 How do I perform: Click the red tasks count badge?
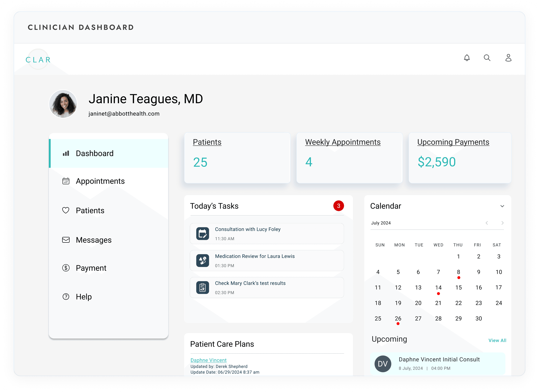[x=338, y=206]
